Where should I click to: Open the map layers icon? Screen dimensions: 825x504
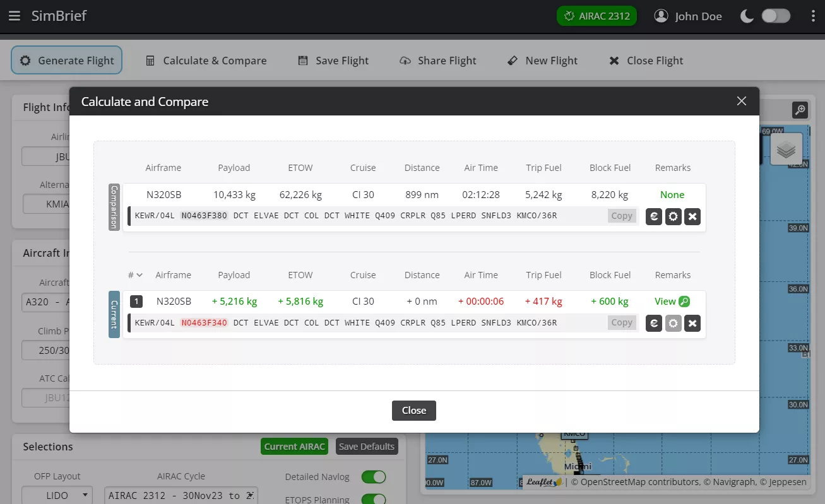[x=785, y=149]
